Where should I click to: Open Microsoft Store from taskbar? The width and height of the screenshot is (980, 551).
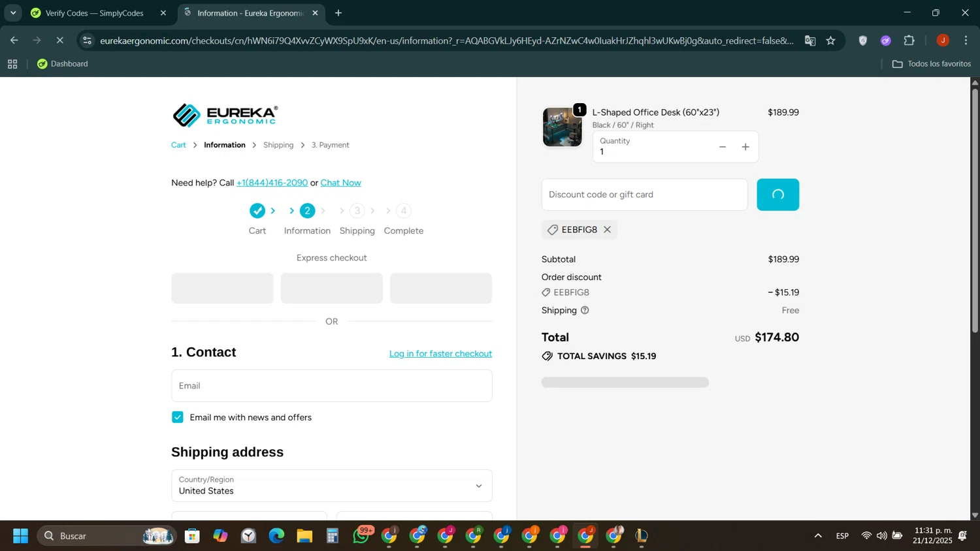[x=192, y=536]
